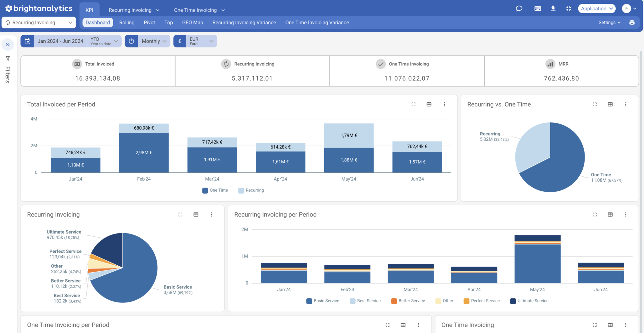The image size is (644, 333).
Task: Open the chat/feedback icon in top bar
Action: click(x=519, y=8)
